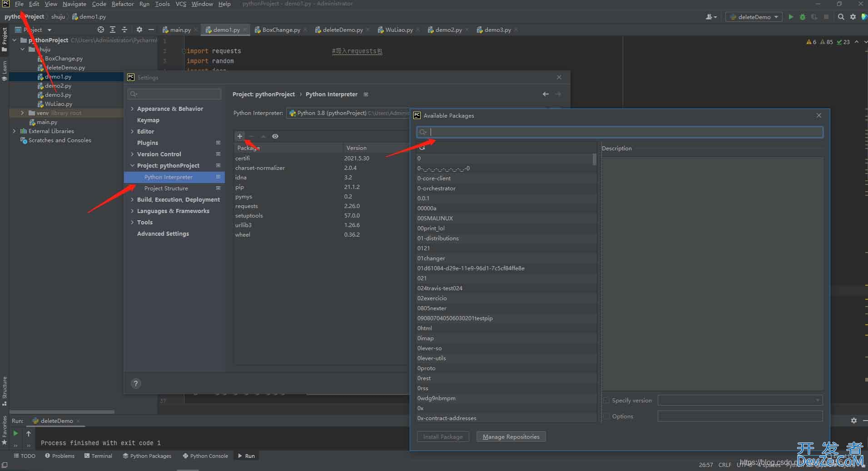Click the errors warnings indicator in editor
Image resolution: width=868 pixels, height=471 pixels.
click(828, 42)
